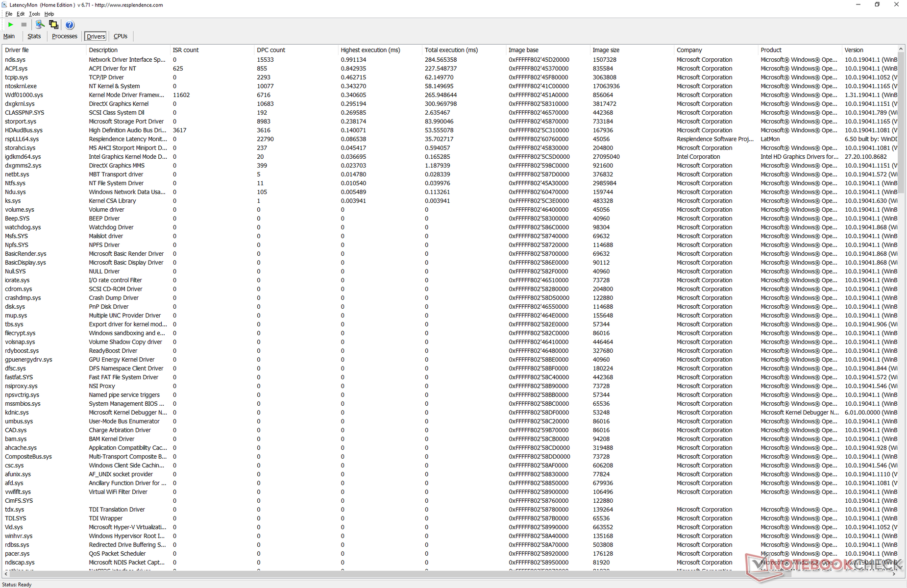Open the options icon with computer and pencil
This screenshot has width=907, height=588.
pos(40,24)
